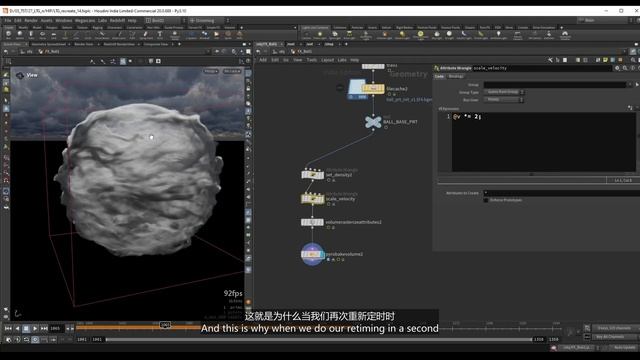Click the Environment Light shelf tool

pyautogui.click(x=420, y=35)
